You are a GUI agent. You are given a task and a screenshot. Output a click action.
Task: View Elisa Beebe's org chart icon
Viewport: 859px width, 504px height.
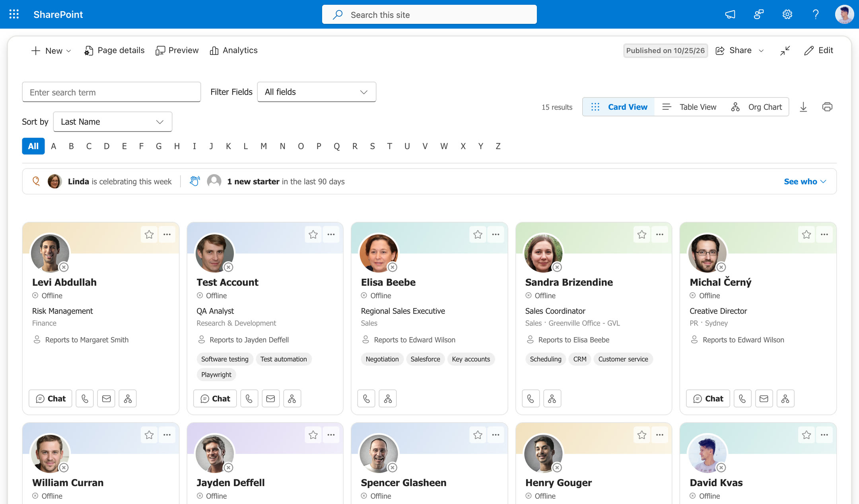pyautogui.click(x=388, y=398)
